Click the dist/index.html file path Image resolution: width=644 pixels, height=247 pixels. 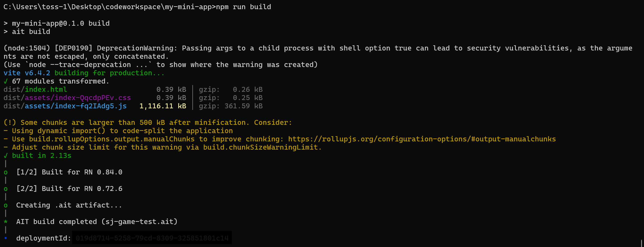click(35, 90)
